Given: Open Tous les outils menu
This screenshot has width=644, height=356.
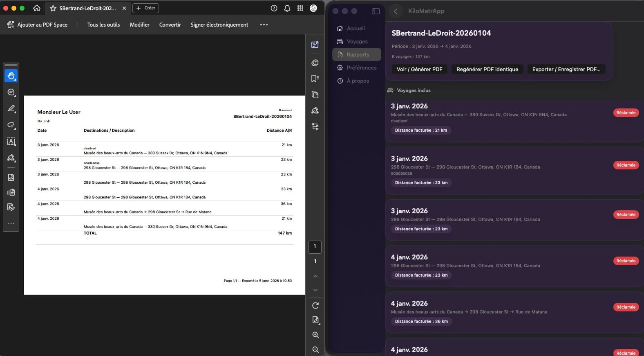Looking at the screenshot, I should pyautogui.click(x=103, y=25).
